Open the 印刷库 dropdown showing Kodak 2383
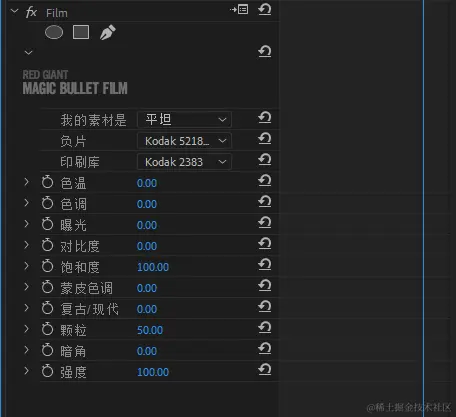Image resolution: width=456 pixels, height=417 pixels. click(x=184, y=162)
